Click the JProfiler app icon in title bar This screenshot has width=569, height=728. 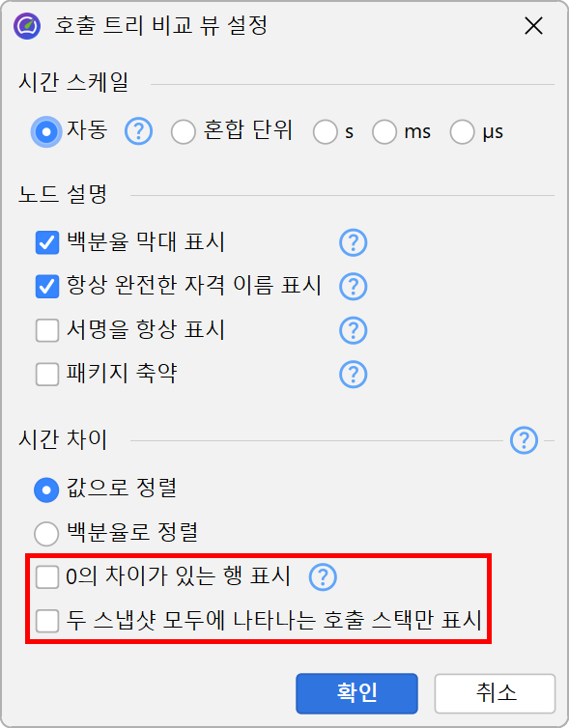(27, 26)
